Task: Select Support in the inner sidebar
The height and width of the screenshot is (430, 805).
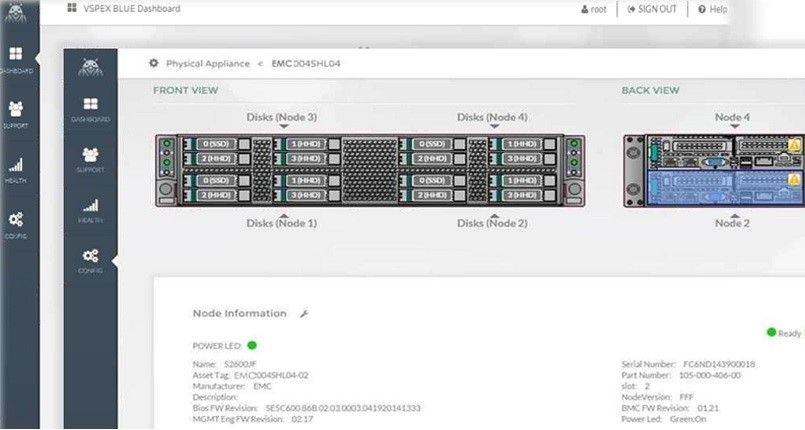Action: 90,160
